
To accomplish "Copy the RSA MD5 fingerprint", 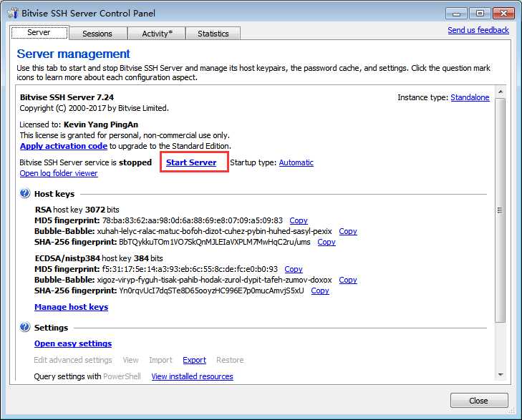I will point(299,220).
